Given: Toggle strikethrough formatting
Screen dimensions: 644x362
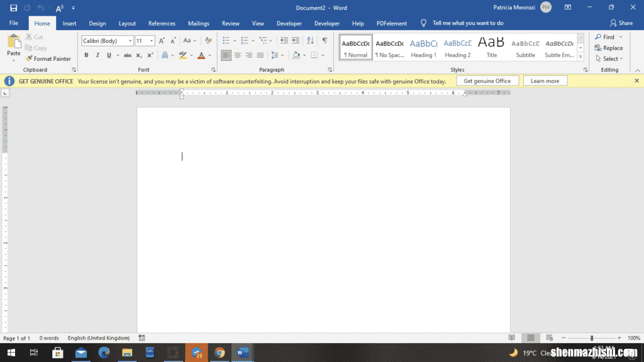Looking at the screenshot, I should (128, 55).
